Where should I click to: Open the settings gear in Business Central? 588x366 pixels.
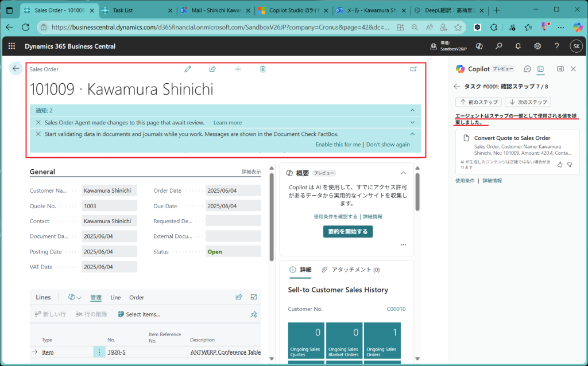(x=537, y=46)
